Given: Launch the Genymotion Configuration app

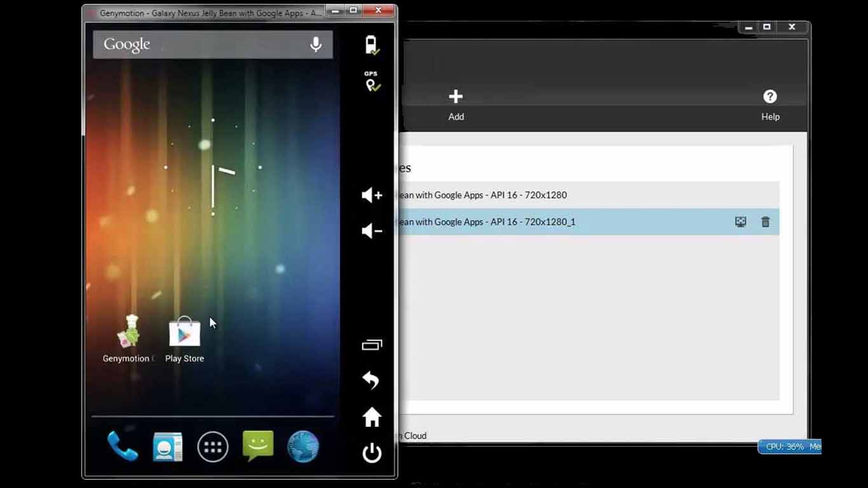Looking at the screenshot, I should point(127,339).
